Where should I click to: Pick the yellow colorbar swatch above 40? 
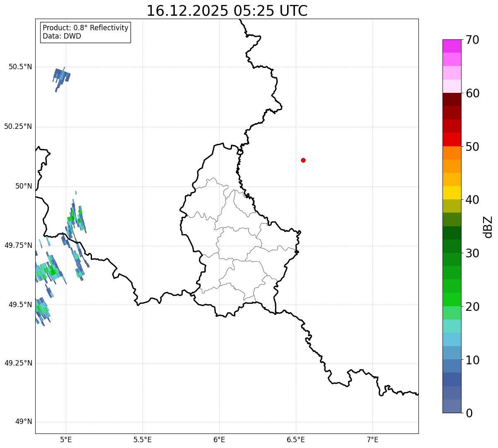point(452,193)
